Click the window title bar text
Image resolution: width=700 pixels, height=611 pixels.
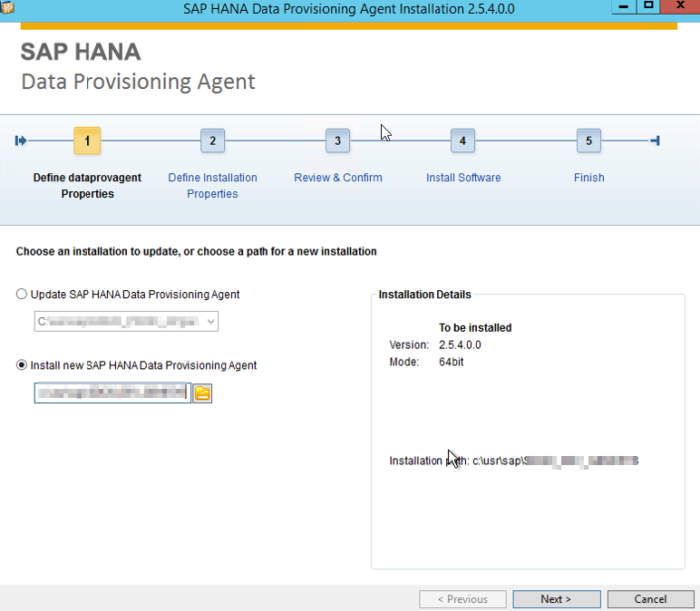[x=349, y=9]
